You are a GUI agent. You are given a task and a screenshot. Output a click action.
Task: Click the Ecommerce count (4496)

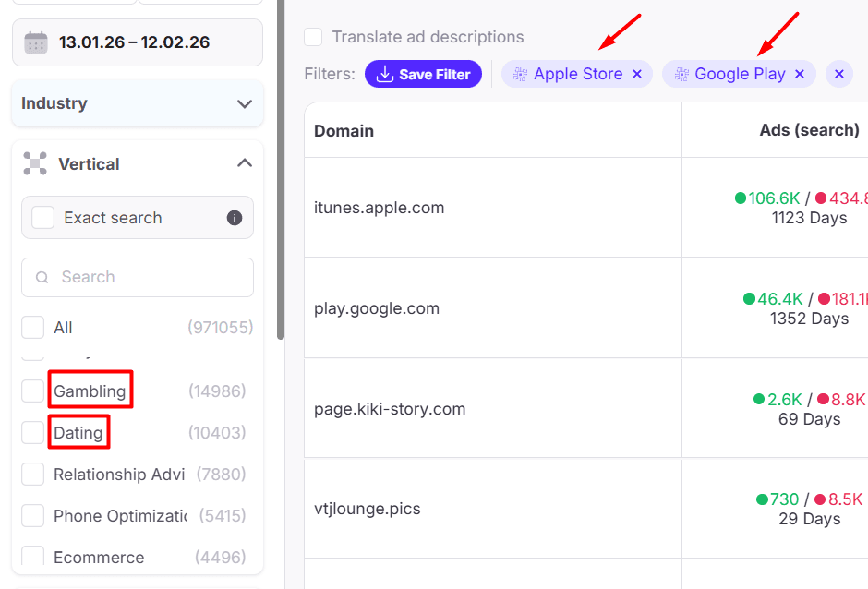(x=221, y=557)
